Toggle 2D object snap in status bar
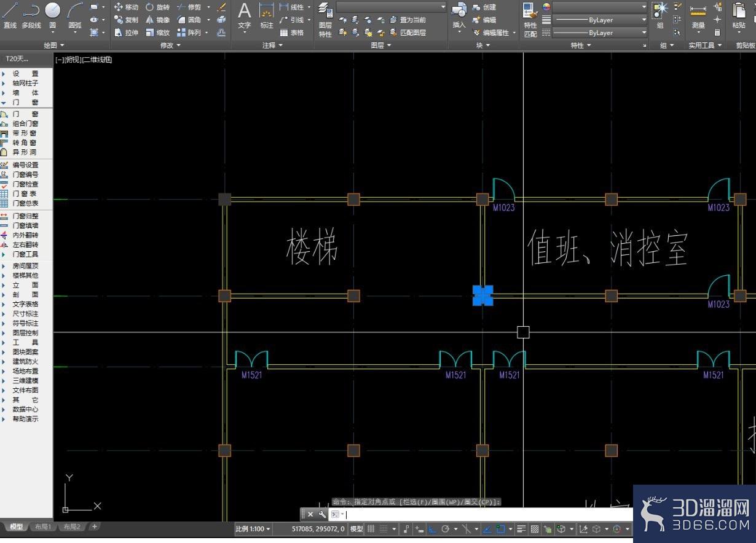This screenshot has width=756, height=543. 500,529
